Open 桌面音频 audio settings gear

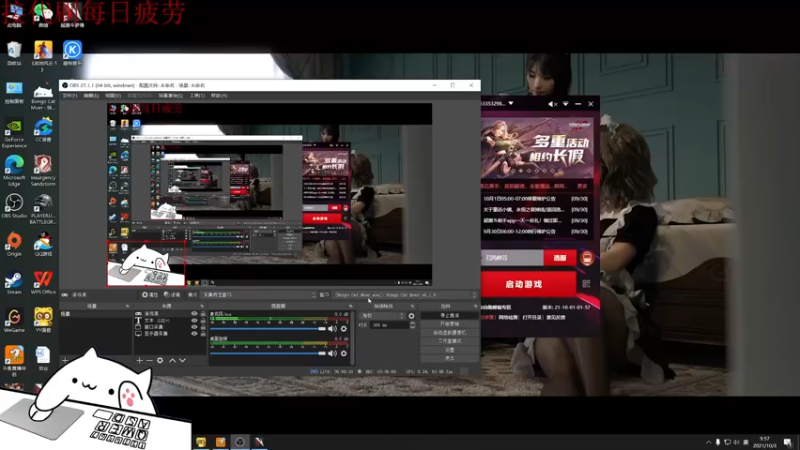tap(344, 353)
